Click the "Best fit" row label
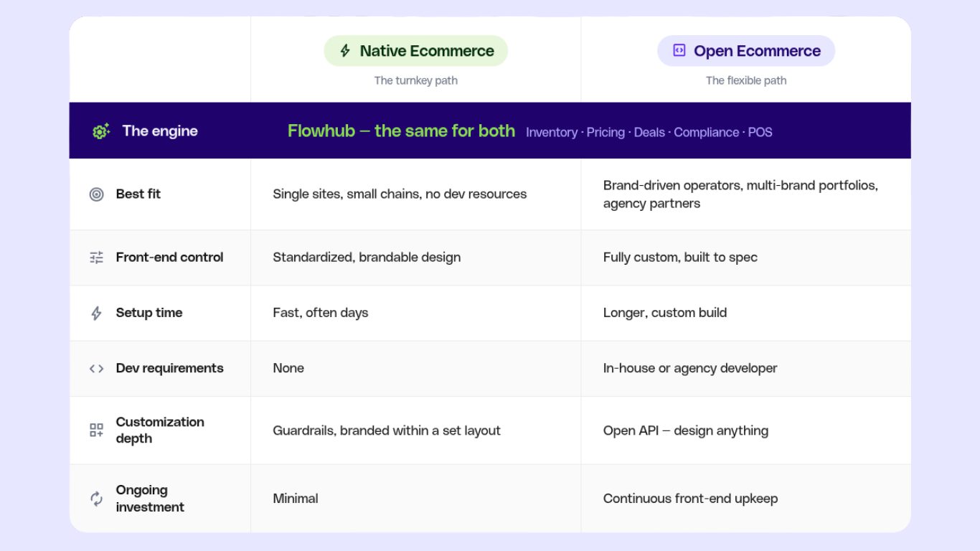This screenshot has width=980, height=551. (138, 194)
